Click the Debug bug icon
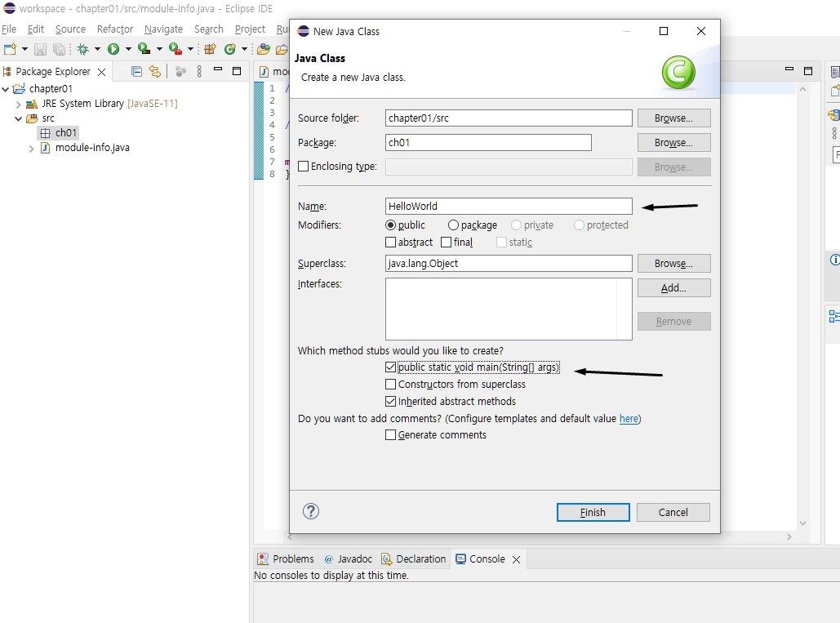The height and width of the screenshot is (623, 840). click(x=83, y=49)
